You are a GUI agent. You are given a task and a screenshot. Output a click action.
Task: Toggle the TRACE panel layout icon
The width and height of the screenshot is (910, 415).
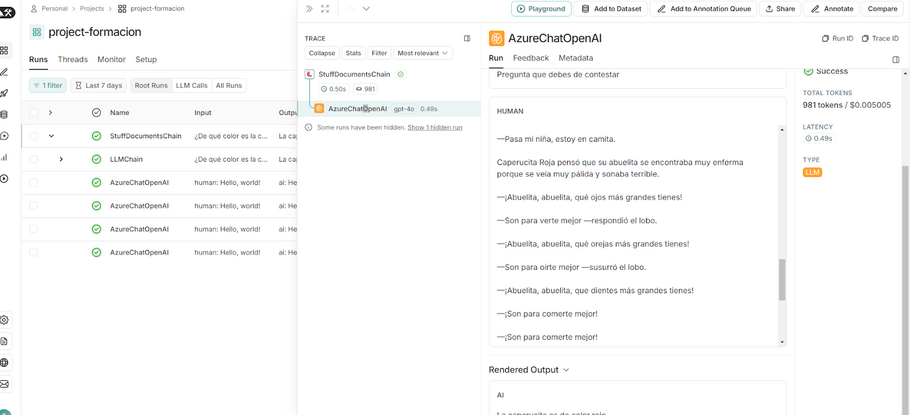467,38
